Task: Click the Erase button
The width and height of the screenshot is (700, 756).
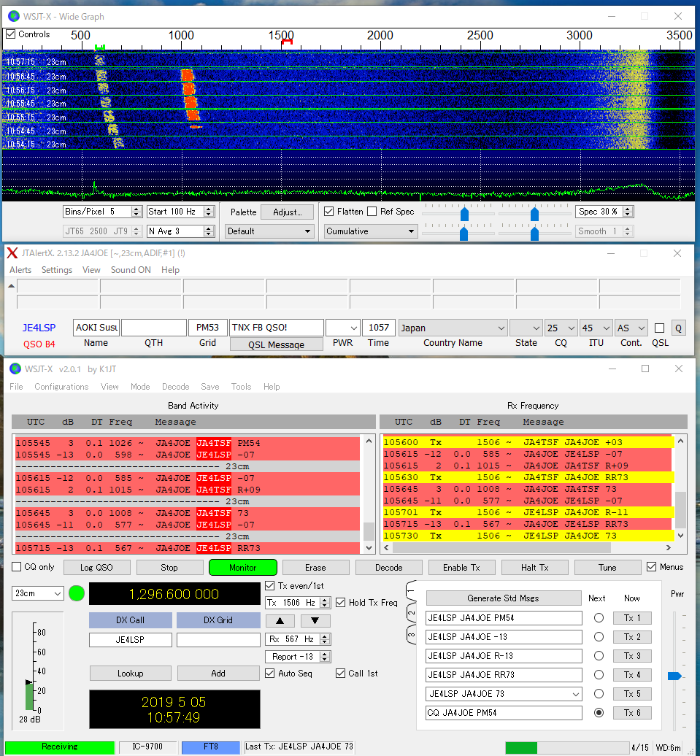Action: point(315,568)
